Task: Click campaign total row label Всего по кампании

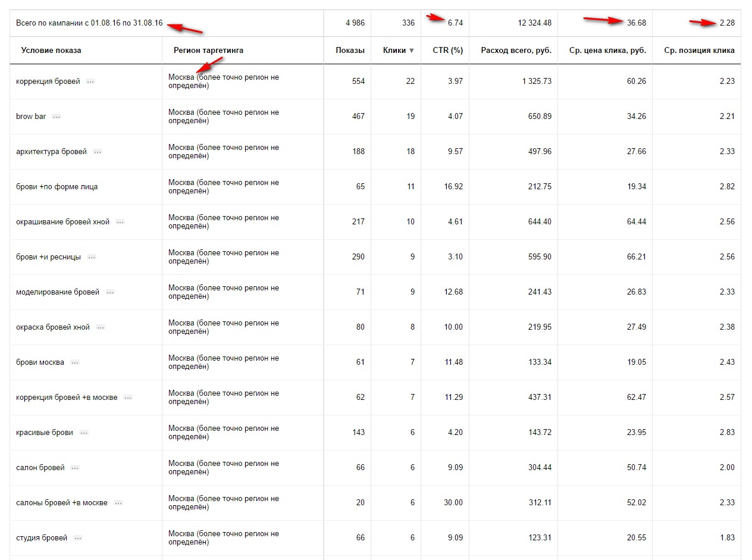Action: coord(89,23)
